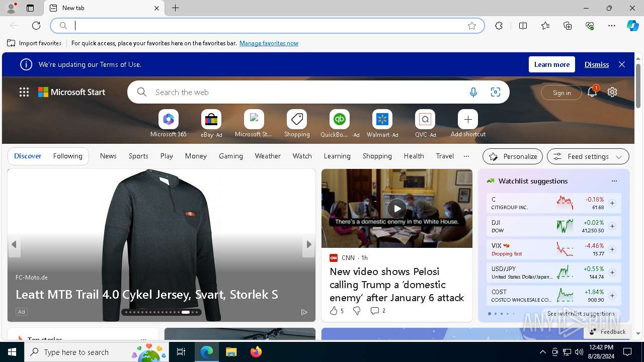Open the notifications bell
Image resolution: width=644 pixels, height=362 pixels.
click(592, 92)
